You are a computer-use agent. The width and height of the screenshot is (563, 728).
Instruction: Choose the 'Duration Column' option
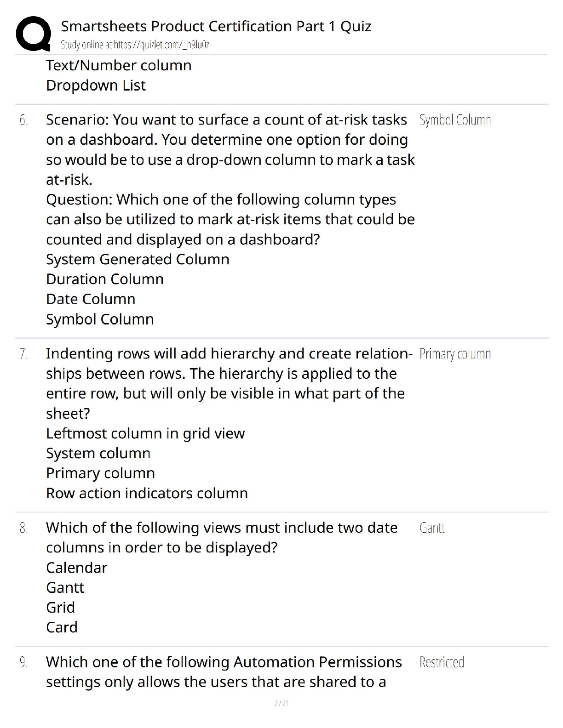pos(105,279)
